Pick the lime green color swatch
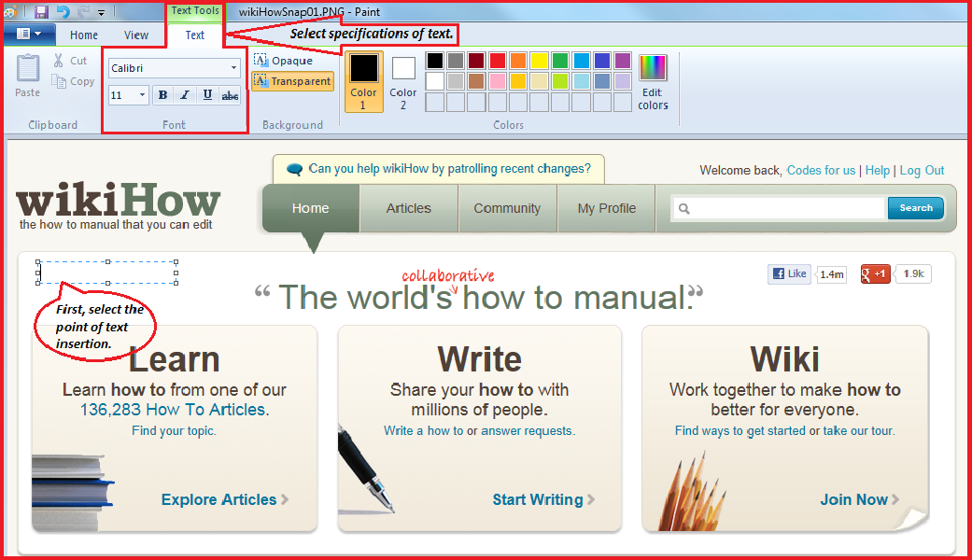Screen dimensions: 972x560 click(x=560, y=81)
